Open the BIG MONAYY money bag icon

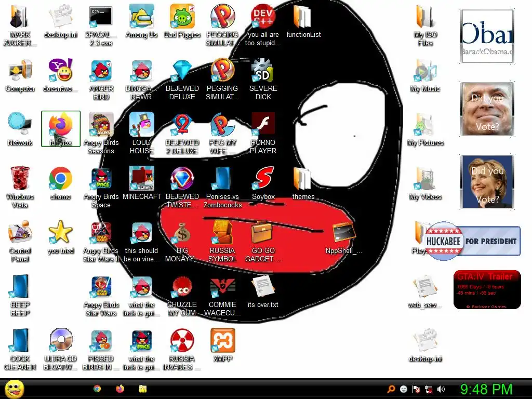[182, 241]
